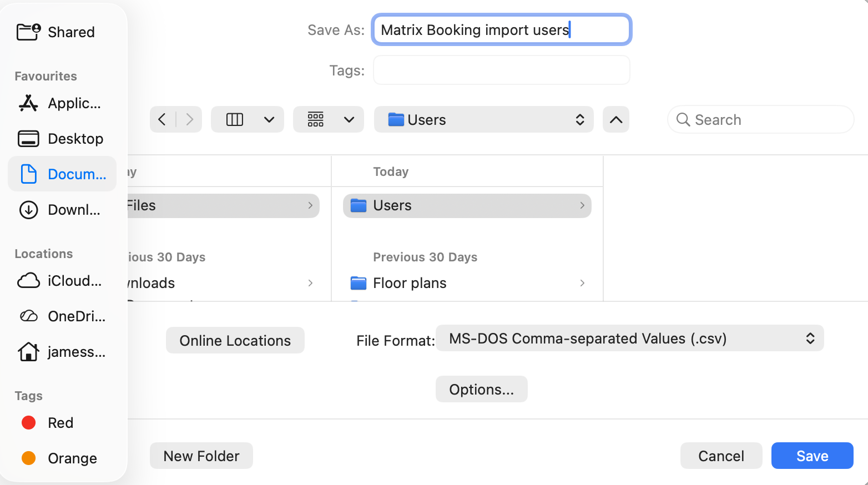The image size is (868, 485).
Task: Change the File Format dropdown selection
Action: [x=629, y=338]
